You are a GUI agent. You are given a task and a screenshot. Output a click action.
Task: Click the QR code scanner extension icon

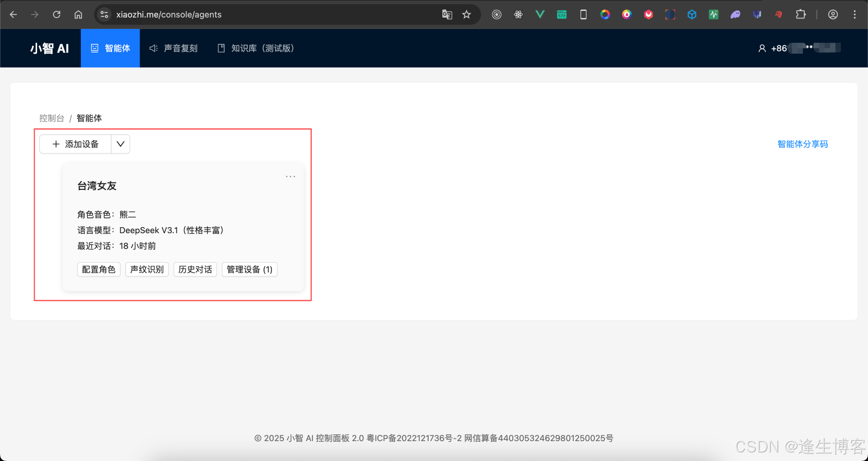670,14
